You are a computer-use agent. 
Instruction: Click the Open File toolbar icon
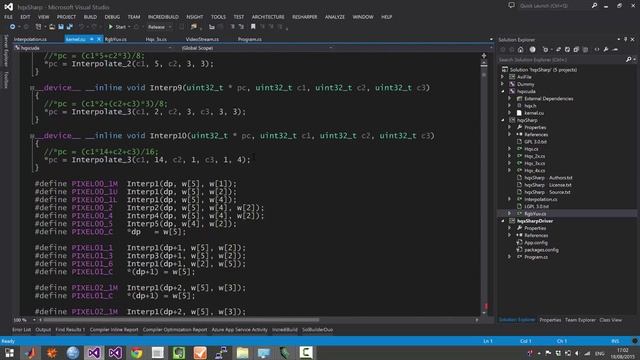tap(52, 27)
